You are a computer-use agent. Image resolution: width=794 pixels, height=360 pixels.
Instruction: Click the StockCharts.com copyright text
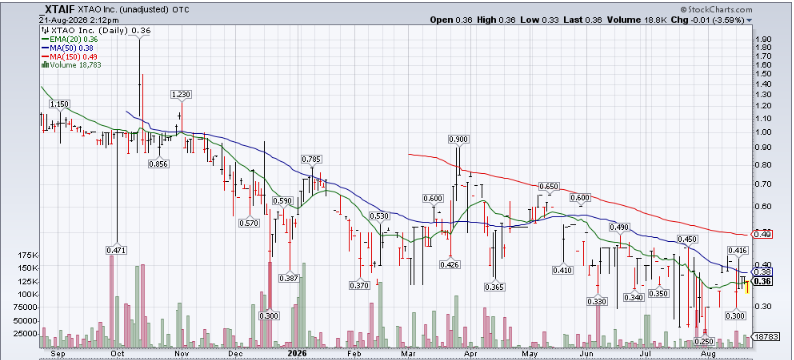[716, 10]
